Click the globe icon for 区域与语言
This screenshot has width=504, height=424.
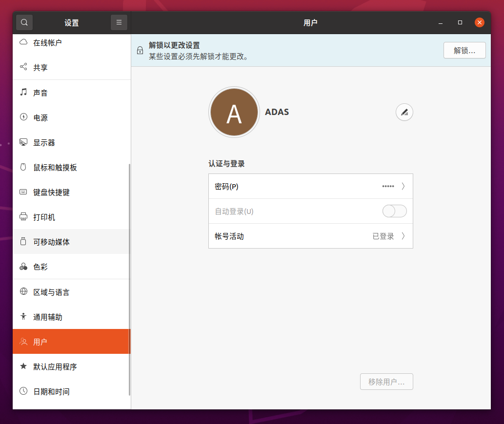click(23, 291)
